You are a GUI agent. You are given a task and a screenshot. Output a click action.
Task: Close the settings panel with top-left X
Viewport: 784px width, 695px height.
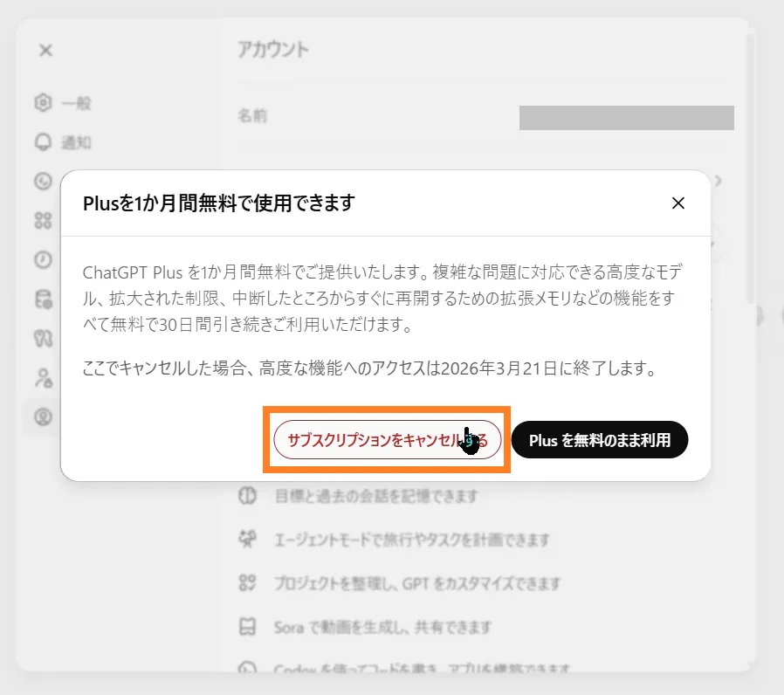point(45,50)
